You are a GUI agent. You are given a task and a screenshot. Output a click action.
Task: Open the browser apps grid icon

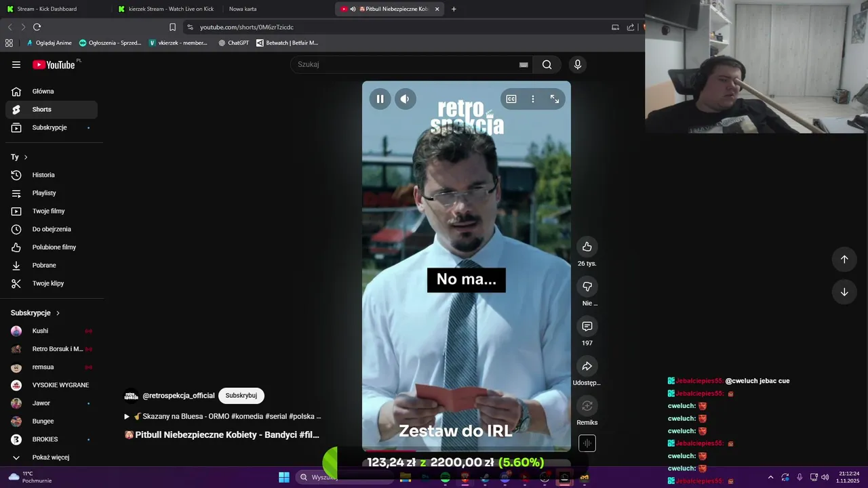(x=9, y=43)
